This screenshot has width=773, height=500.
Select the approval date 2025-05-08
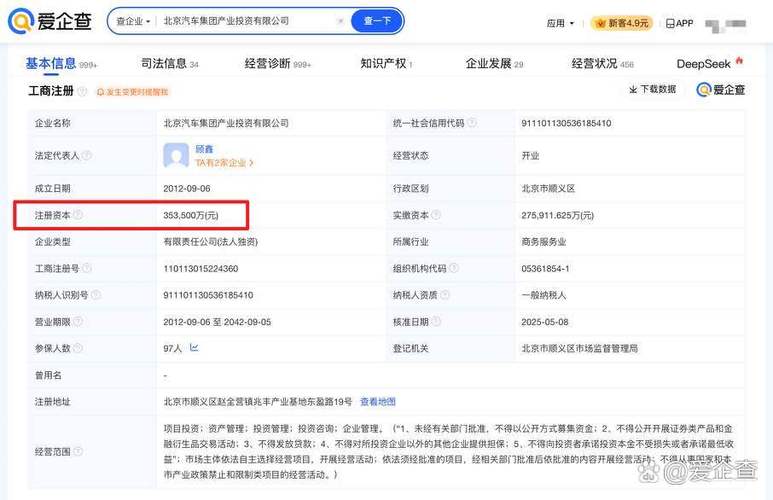(545, 322)
